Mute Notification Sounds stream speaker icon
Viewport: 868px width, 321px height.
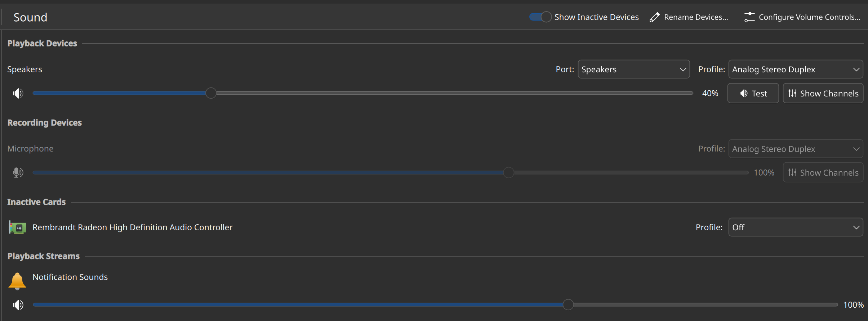(18, 305)
